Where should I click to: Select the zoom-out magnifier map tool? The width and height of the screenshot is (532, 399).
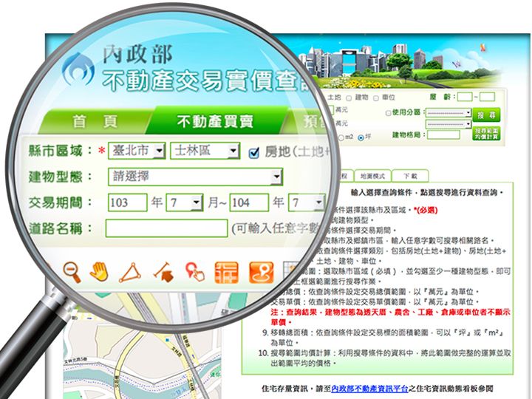coord(72,271)
